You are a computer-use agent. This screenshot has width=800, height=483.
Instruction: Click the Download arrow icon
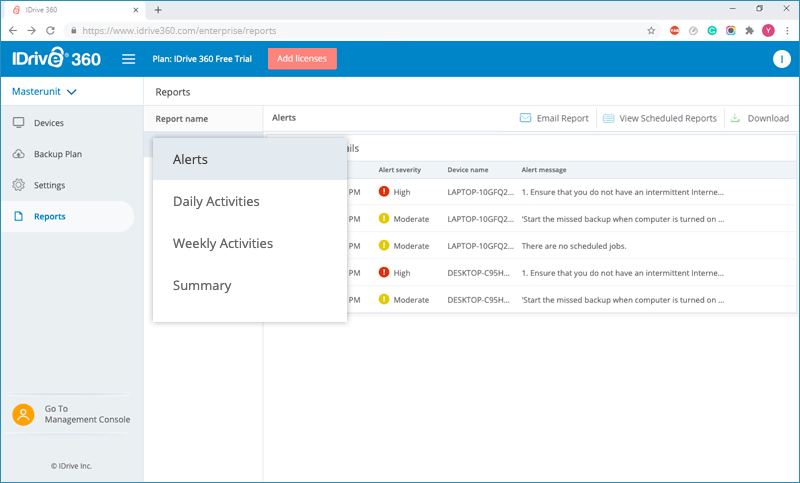click(x=735, y=118)
